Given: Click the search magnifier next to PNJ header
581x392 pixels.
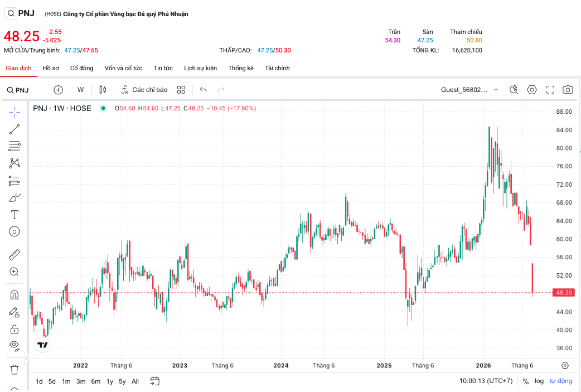Looking at the screenshot, I should (11, 14).
